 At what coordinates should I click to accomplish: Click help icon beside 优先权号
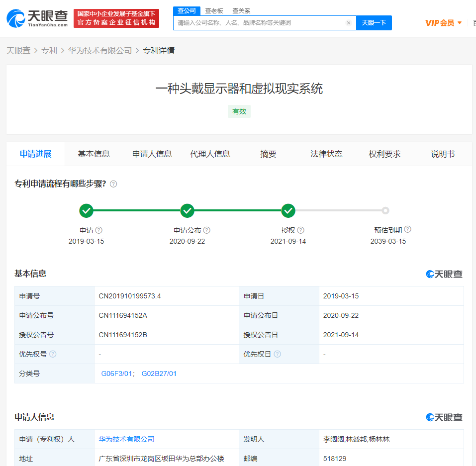(x=53, y=354)
